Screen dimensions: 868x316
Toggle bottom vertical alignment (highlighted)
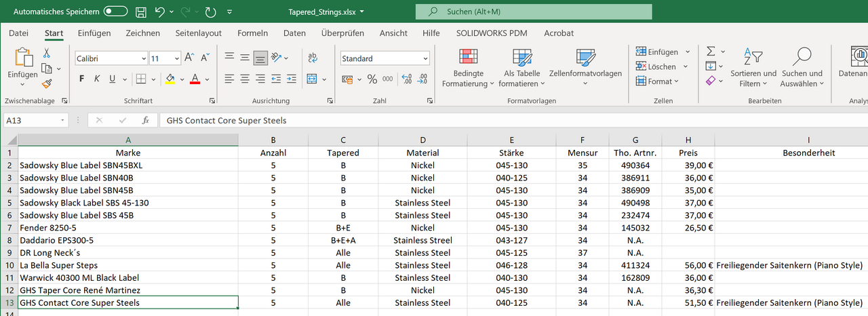point(260,58)
